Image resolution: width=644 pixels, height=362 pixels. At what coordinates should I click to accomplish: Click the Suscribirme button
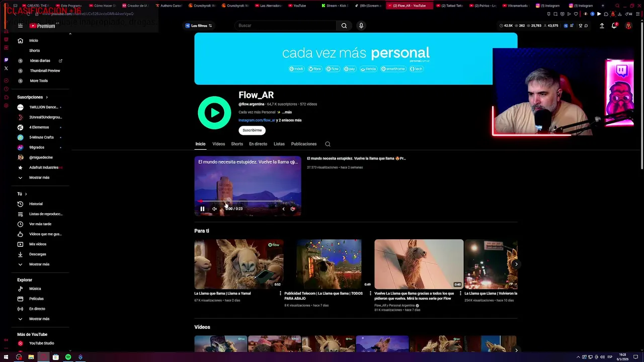click(x=252, y=130)
